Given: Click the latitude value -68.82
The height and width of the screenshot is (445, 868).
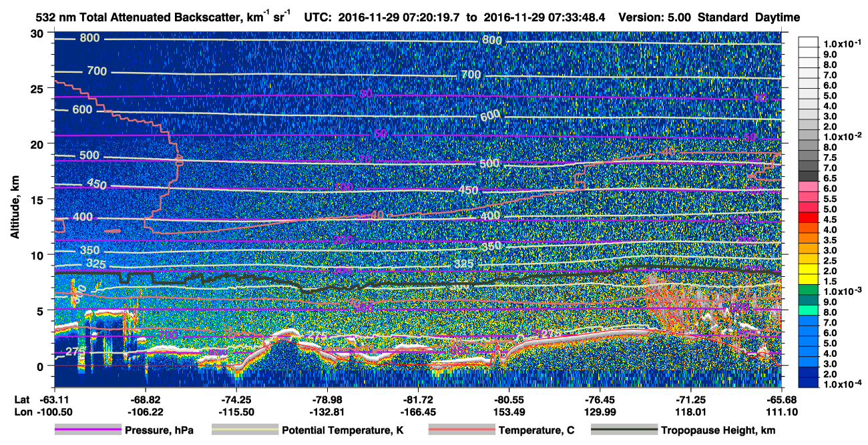Looking at the screenshot, I should click(145, 399).
